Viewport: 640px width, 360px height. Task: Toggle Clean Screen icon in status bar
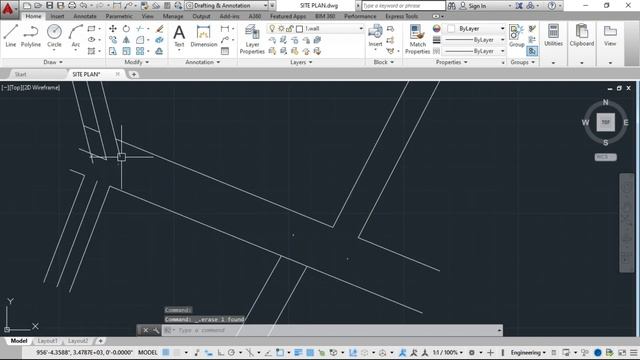[622, 352]
